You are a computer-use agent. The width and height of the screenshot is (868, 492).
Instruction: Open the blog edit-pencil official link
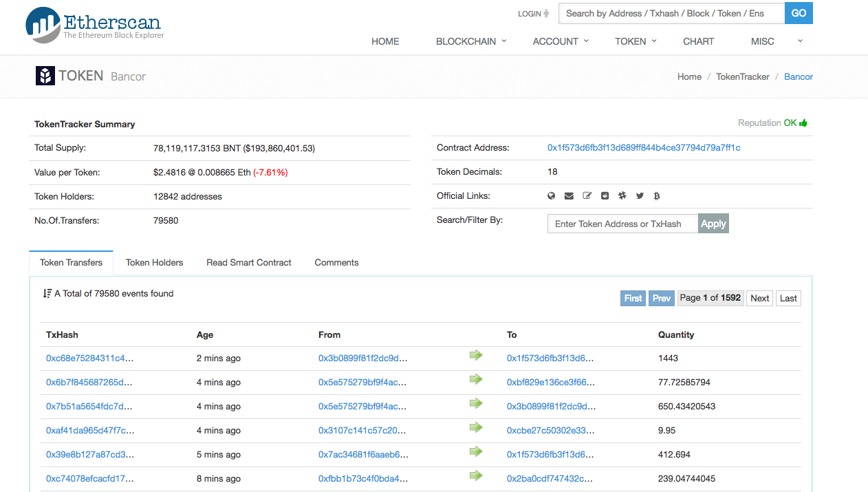[x=587, y=196]
